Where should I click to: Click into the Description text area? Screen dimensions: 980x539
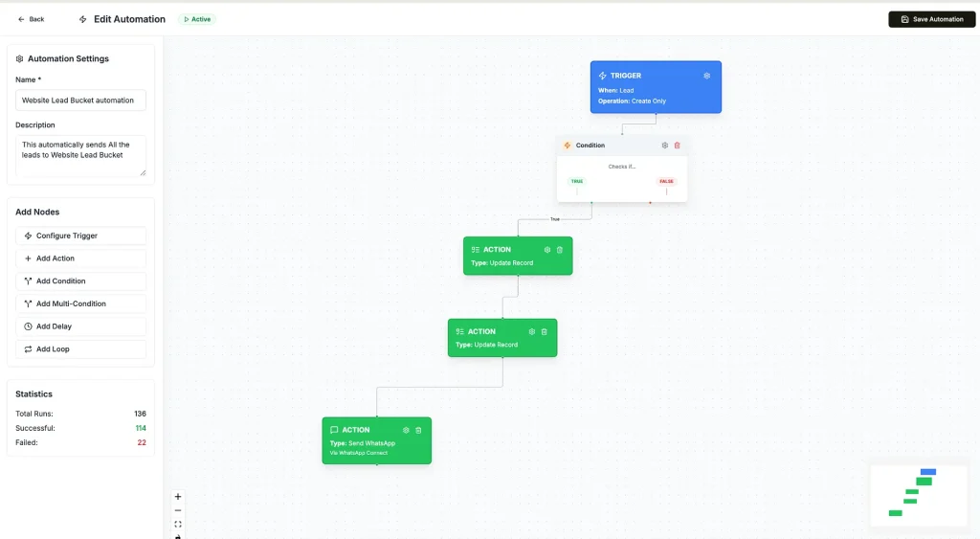80,156
